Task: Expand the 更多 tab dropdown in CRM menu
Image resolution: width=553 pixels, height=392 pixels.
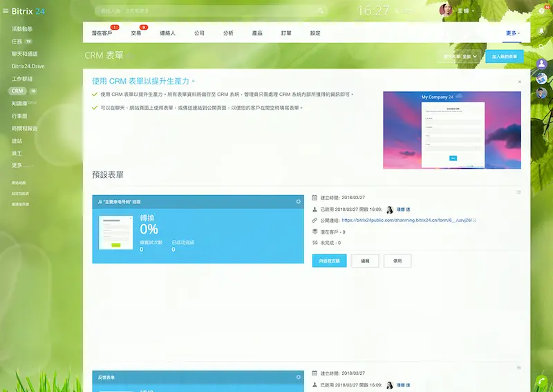Action: pyautogui.click(x=513, y=33)
